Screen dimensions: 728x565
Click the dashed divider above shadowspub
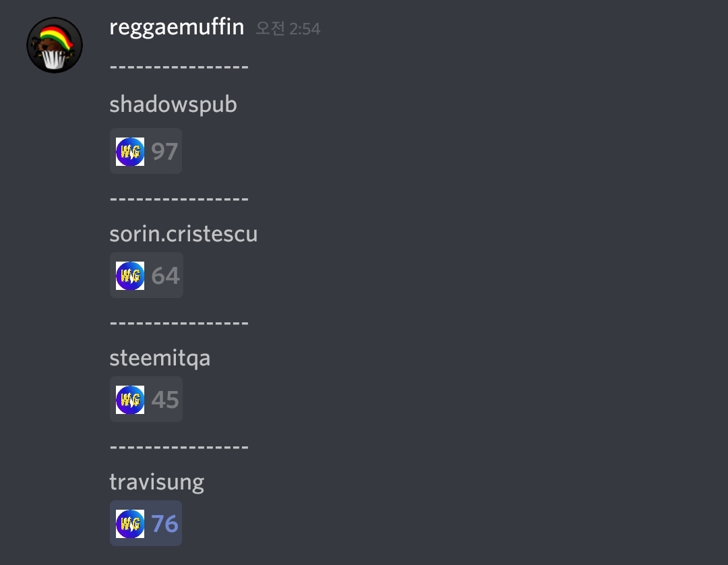[x=179, y=67]
